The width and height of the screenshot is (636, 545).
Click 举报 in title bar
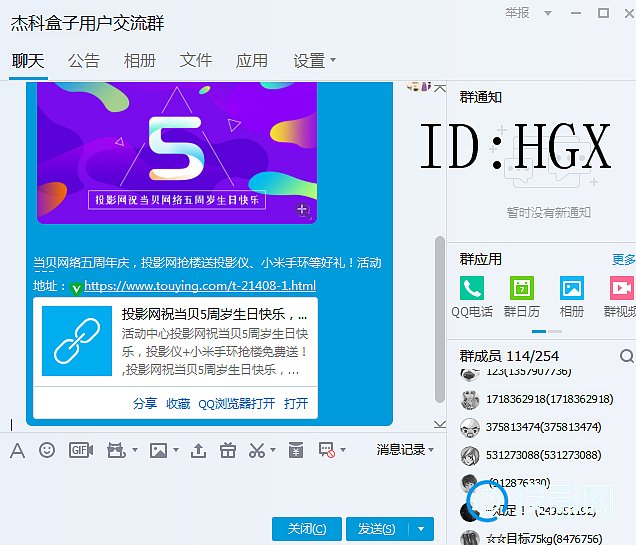point(517,13)
